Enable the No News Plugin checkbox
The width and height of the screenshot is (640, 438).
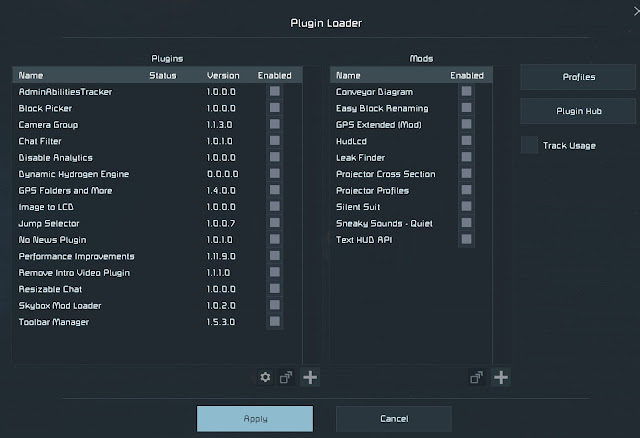tap(275, 239)
